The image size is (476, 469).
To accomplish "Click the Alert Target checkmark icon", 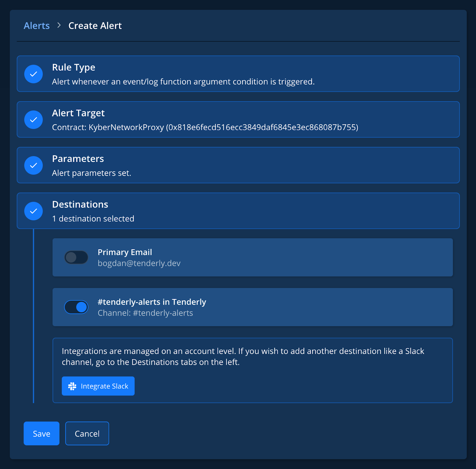I will point(34,120).
